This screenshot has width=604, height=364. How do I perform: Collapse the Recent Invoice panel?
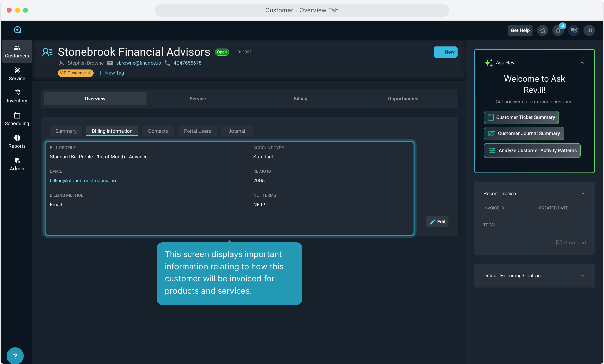pos(583,194)
